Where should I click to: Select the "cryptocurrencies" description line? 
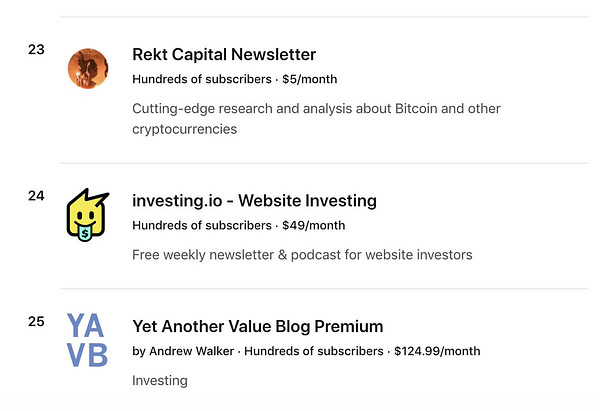pos(184,129)
